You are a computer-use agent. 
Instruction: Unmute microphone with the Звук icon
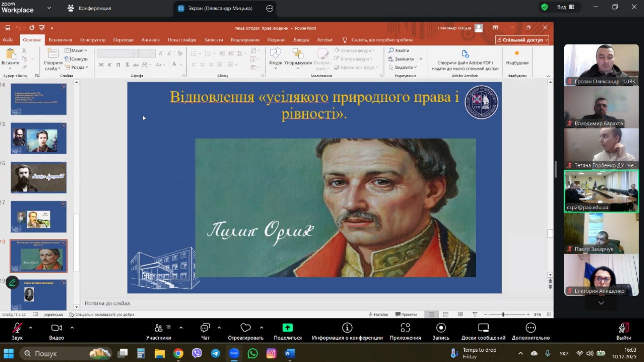[x=17, y=328]
